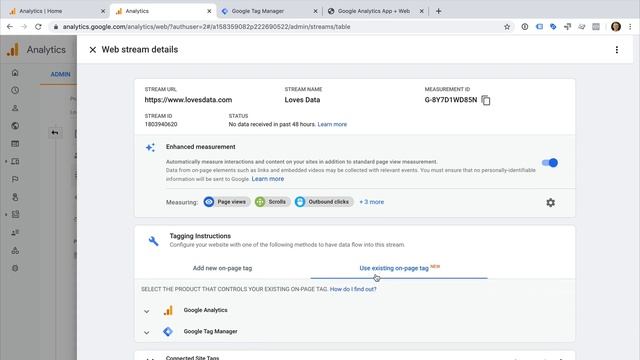Switch to Add new on-page tag tab
The height and width of the screenshot is (360, 640).
click(x=222, y=268)
